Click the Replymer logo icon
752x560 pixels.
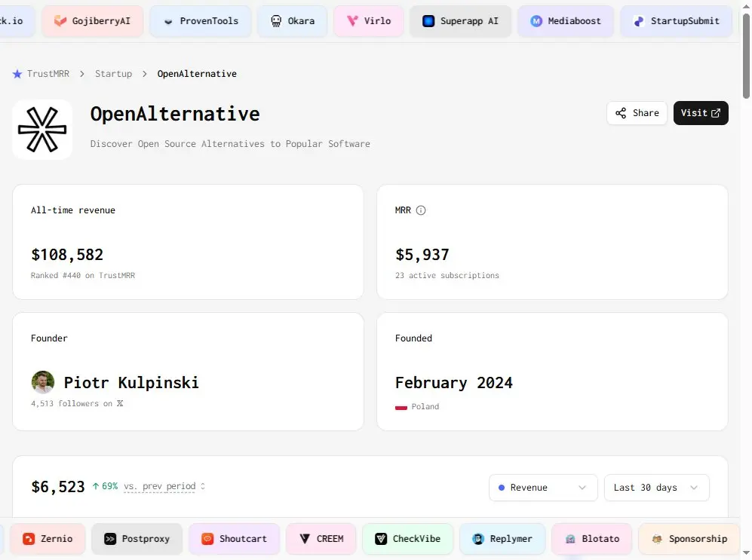point(478,539)
